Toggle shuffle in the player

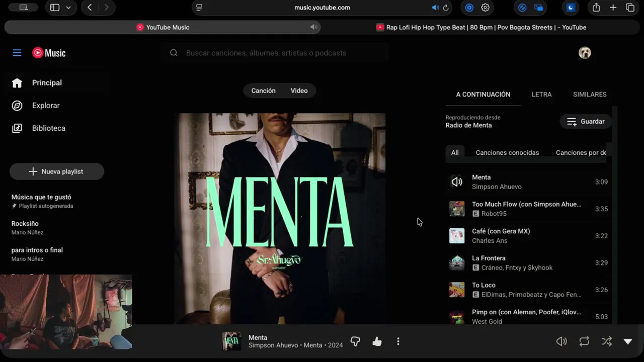click(x=607, y=341)
